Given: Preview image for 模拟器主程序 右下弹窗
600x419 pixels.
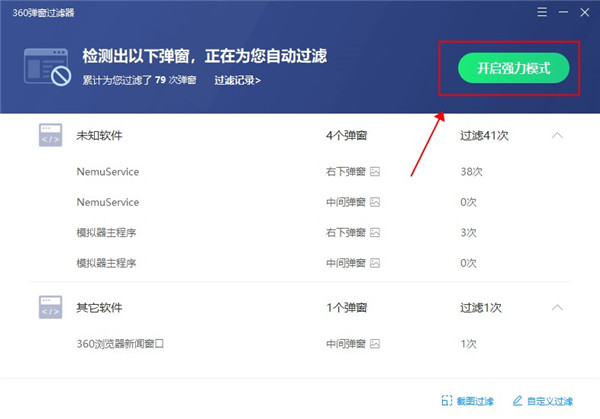Looking at the screenshot, I should coord(375,232).
